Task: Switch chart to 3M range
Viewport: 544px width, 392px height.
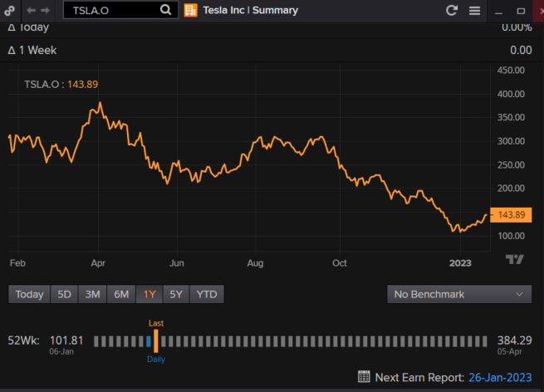Action: [93, 294]
